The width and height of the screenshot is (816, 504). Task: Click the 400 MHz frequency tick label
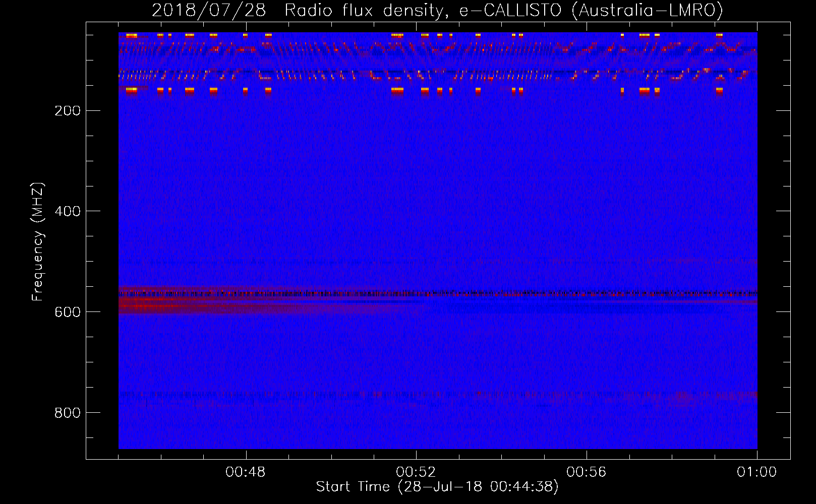tap(68, 211)
